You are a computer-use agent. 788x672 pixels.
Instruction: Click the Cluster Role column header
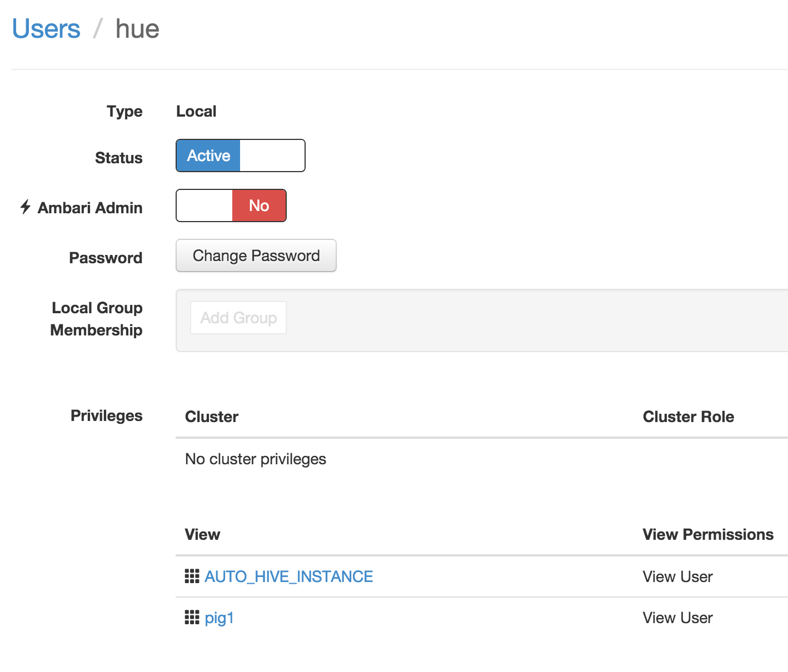689,417
